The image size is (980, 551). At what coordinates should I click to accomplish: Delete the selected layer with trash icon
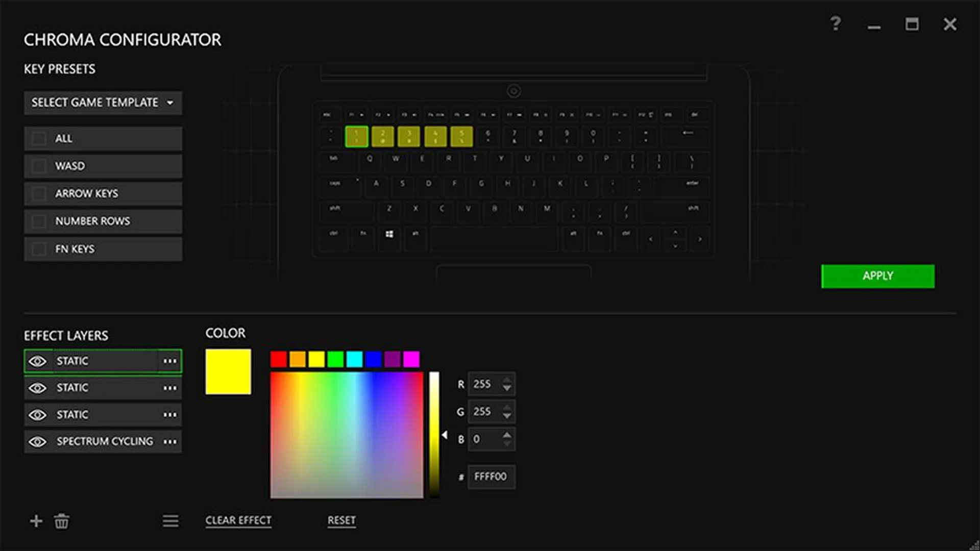tap(62, 521)
